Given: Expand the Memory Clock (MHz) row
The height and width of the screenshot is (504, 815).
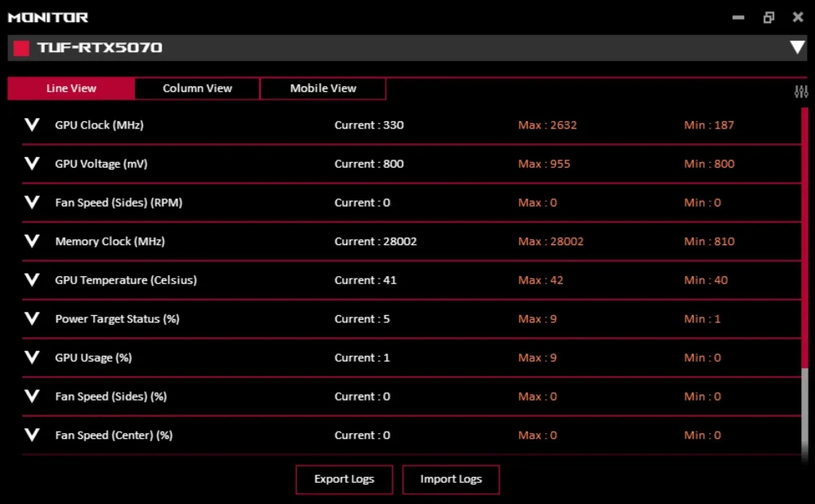Looking at the screenshot, I should [33, 241].
